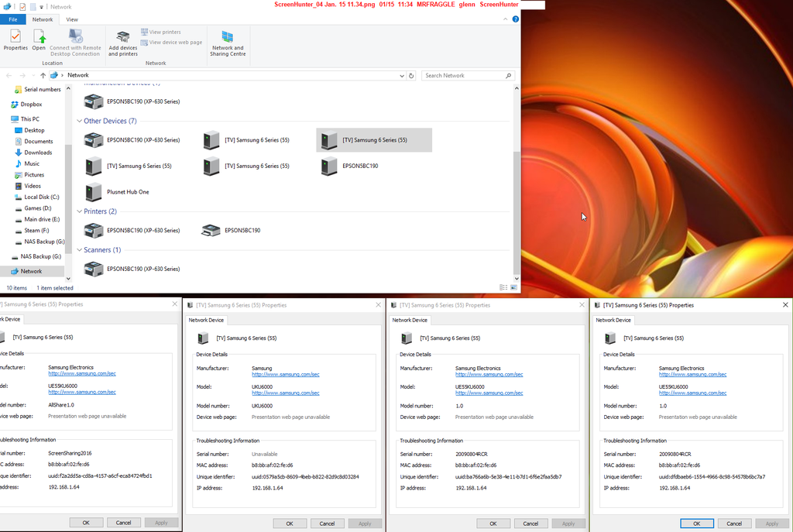Image resolution: width=793 pixels, height=532 pixels.
Task: Select Local Disk (C:) in navigation pane
Action: [x=37, y=197]
